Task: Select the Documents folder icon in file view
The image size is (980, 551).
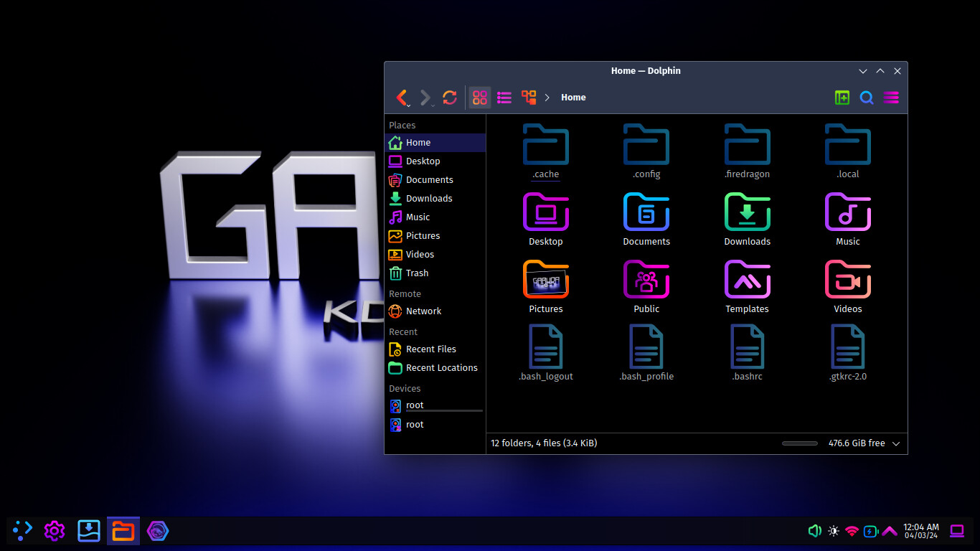Action: 646,212
